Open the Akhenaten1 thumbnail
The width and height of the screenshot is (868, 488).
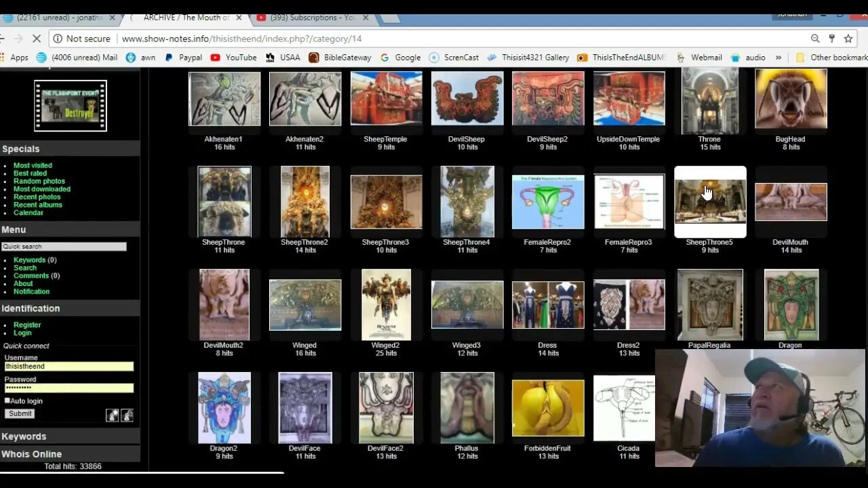(x=224, y=99)
